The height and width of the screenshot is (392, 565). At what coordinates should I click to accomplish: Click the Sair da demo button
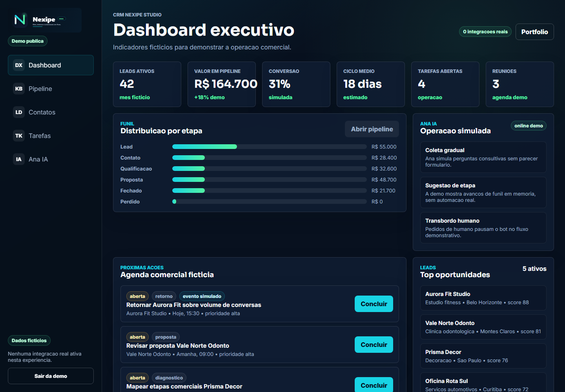(x=51, y=376)
